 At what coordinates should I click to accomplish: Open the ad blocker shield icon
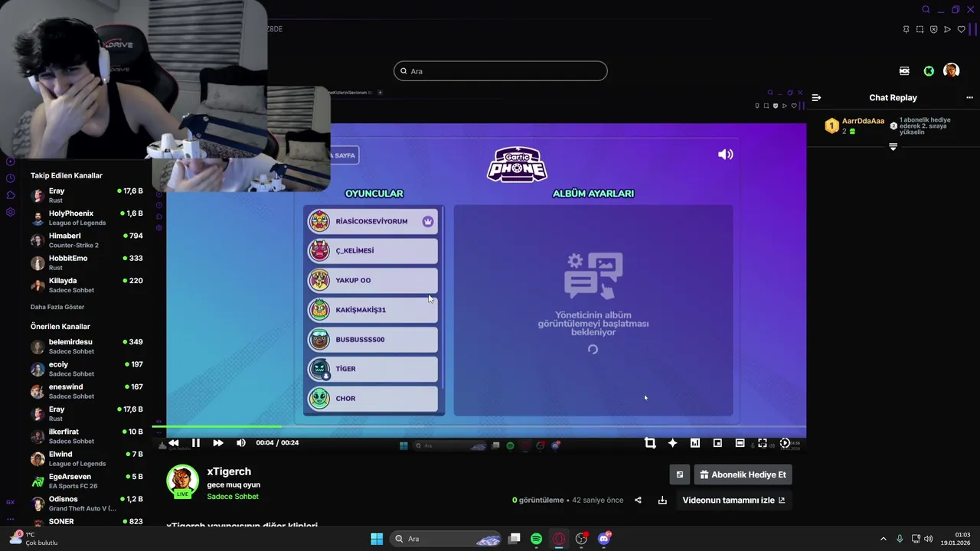click(933, 29)
